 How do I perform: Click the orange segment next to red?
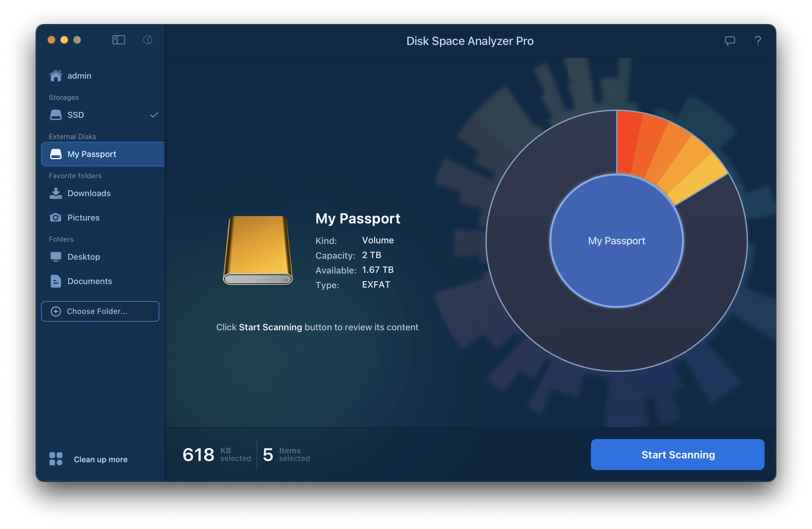point(648,147)
